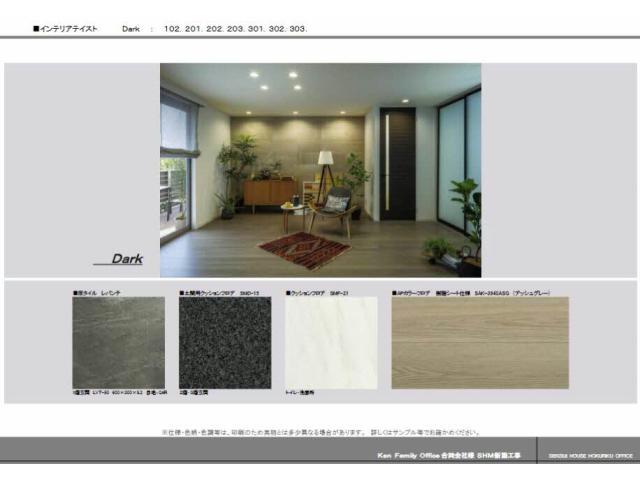Click the SMF-21 cushion floor label
The image size is (640, 480).
(x=316, y=293)
